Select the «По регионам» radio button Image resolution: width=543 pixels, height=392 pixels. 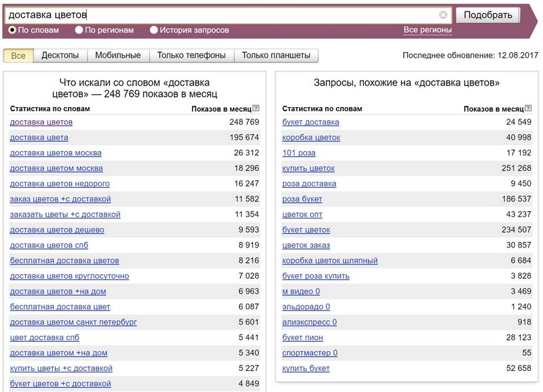click(x=79, y=30)
